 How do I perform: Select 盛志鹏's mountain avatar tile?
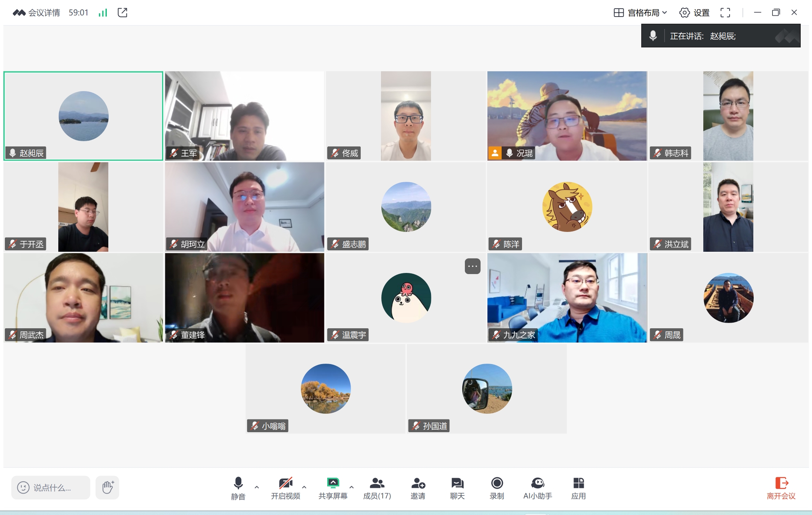406,207
